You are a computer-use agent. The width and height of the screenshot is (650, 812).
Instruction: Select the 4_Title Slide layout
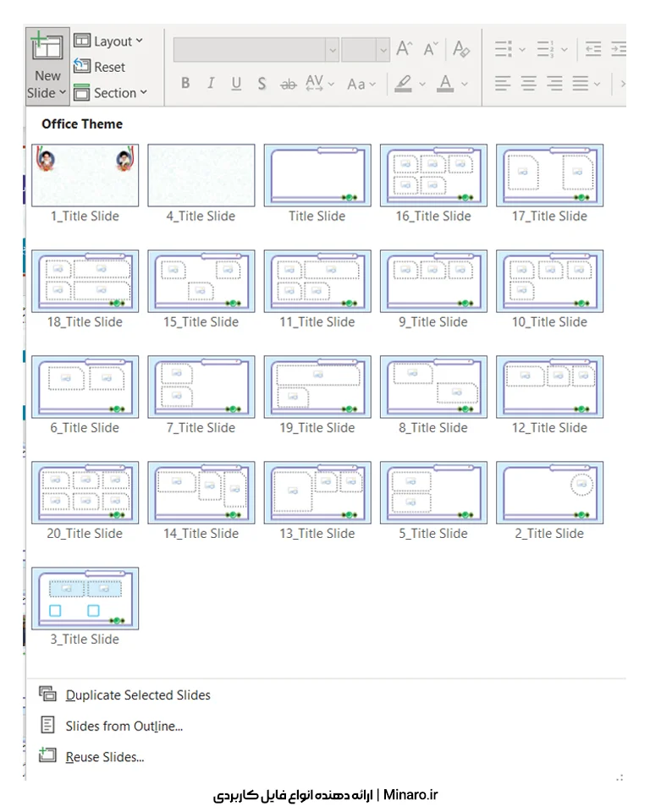(201, 184)
